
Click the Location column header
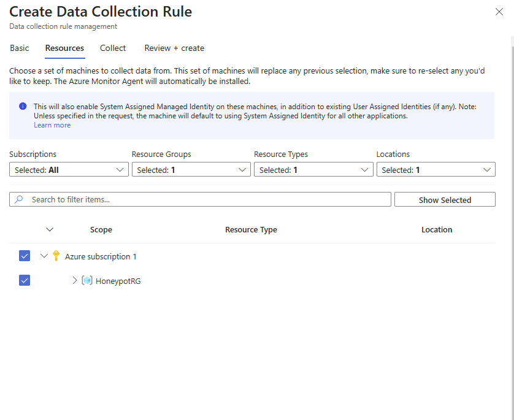[x=437, y=230]
